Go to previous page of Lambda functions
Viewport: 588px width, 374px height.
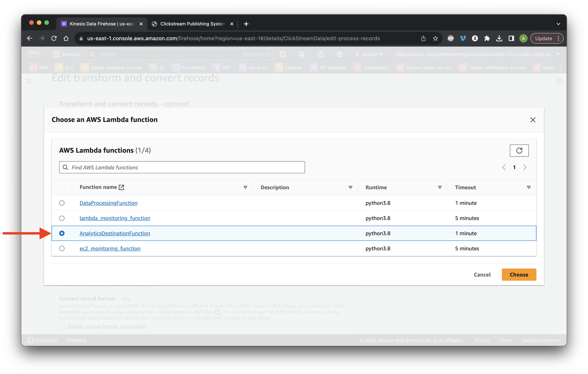tap(504, 167)
